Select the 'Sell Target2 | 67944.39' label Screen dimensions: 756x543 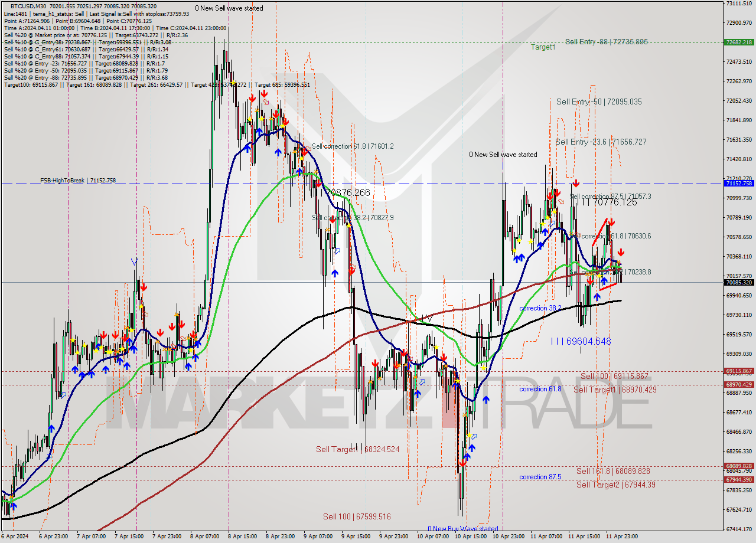pyautogui.click(x=616, y=485)
